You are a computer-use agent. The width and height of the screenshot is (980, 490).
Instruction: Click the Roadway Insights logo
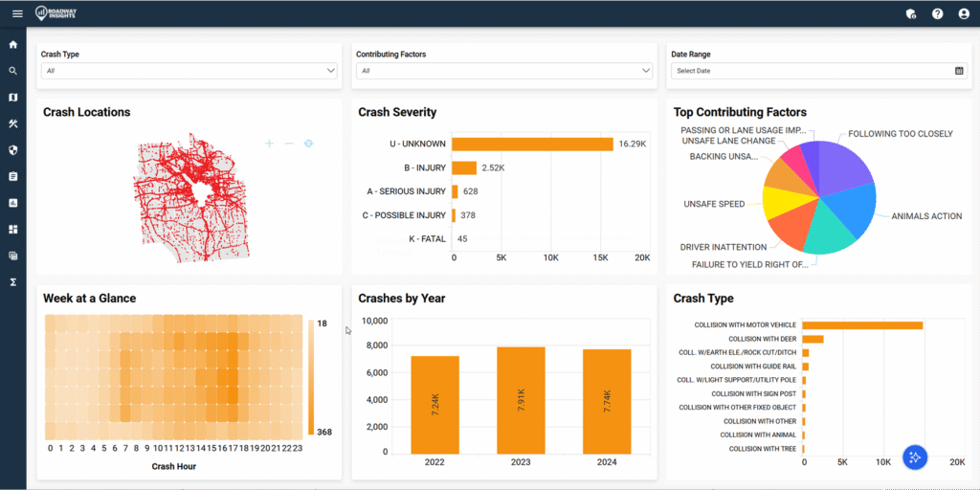[58, 13]
